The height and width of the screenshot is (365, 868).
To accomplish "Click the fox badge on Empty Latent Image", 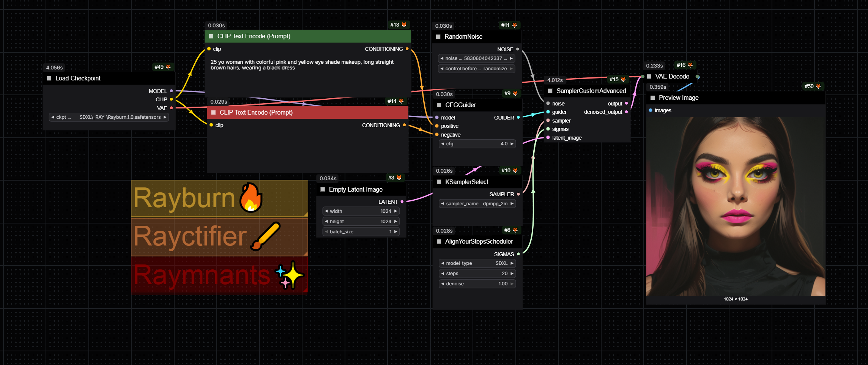I will (399, 178).
